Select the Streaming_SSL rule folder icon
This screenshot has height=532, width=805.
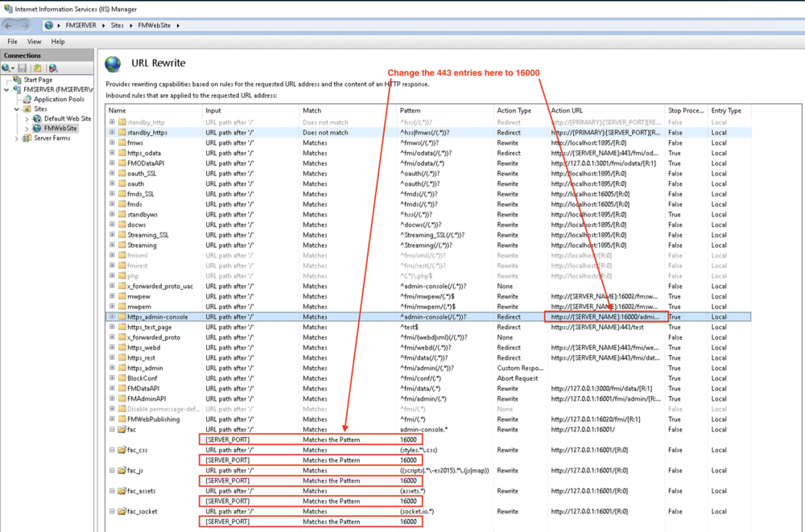pos(122,235)
